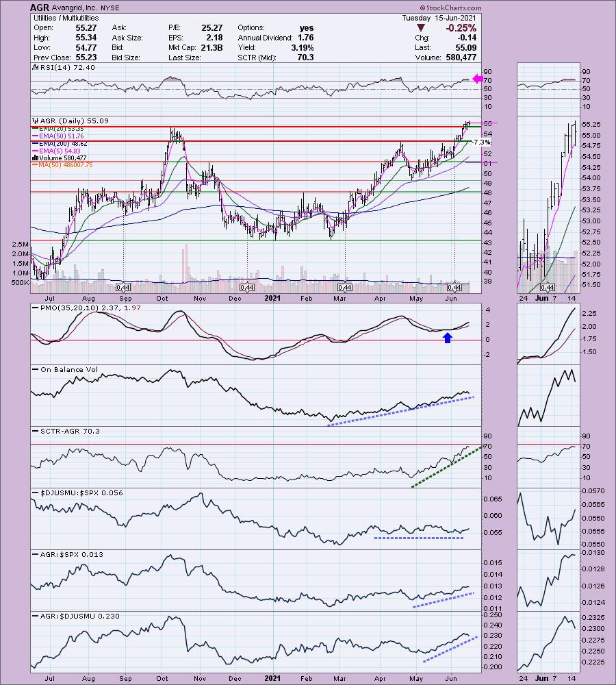This screenshot has width=616, height=685.
Task: Click the 2.5M volume axis label
Action: tap(21, 245)
